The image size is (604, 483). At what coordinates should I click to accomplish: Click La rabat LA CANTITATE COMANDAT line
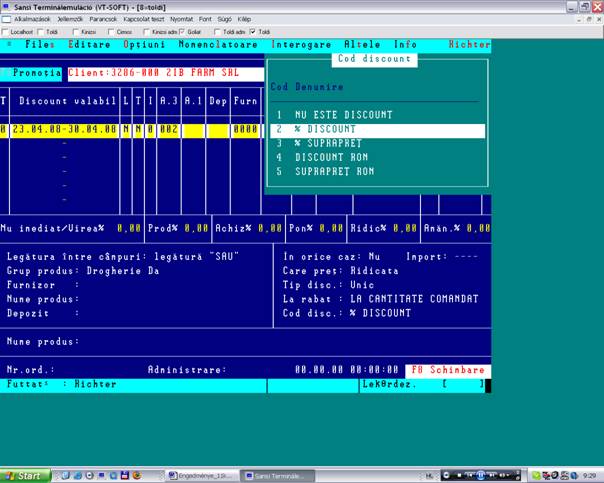click(x=381, y=299)
